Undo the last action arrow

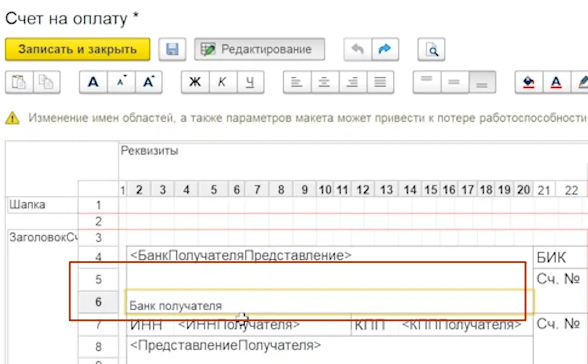point(358,49)
